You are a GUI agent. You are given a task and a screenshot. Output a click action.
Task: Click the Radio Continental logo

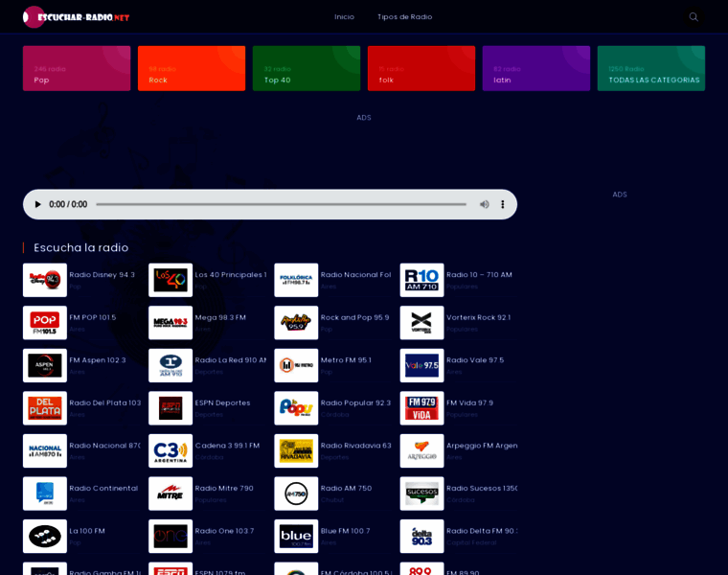[x=45, y=494]
